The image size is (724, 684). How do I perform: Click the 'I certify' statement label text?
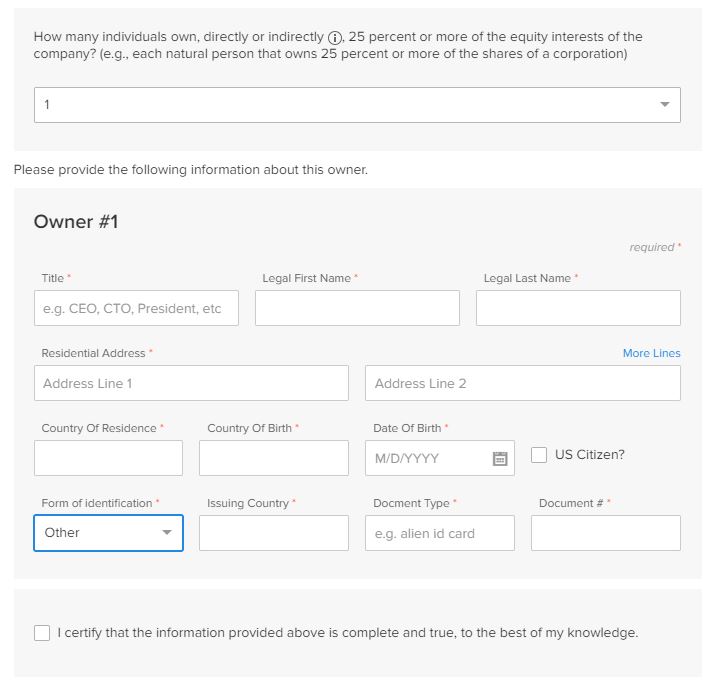pos(348,633)
